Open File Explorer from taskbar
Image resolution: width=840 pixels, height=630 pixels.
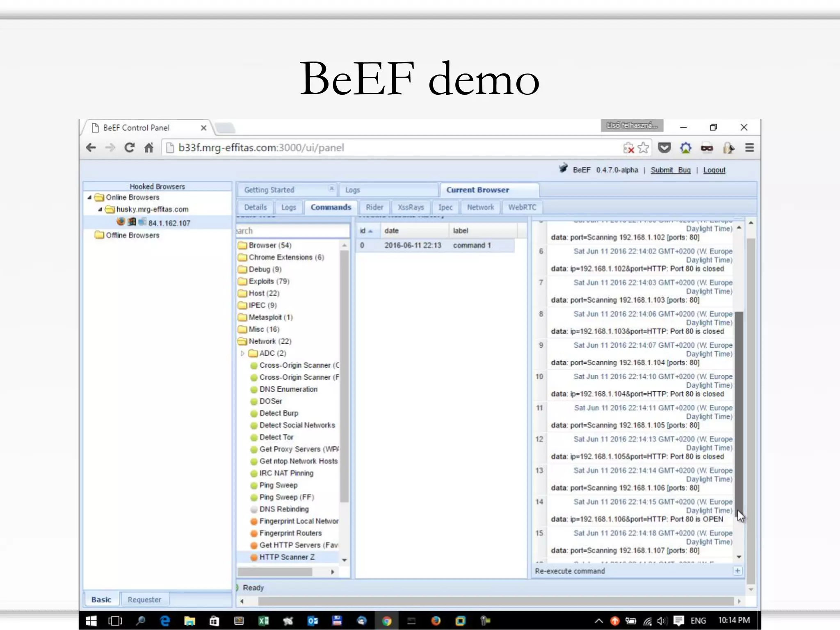pos(189,621)
